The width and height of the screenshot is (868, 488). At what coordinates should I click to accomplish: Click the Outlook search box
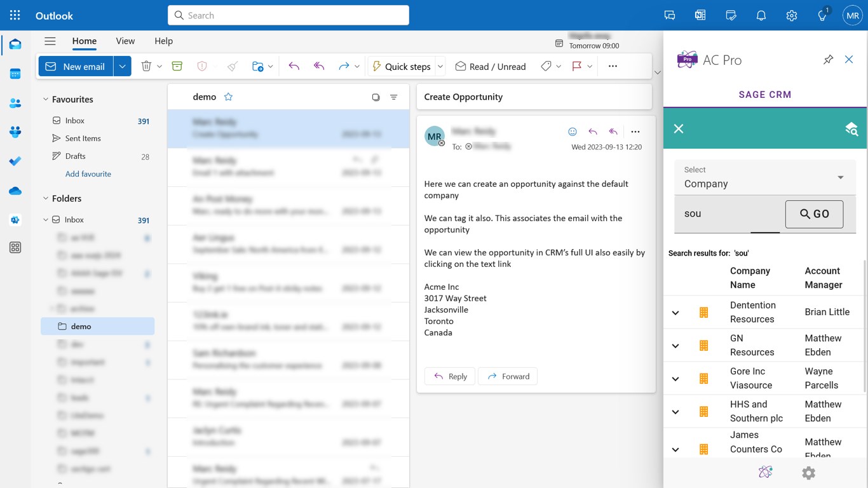coord(288,15)
